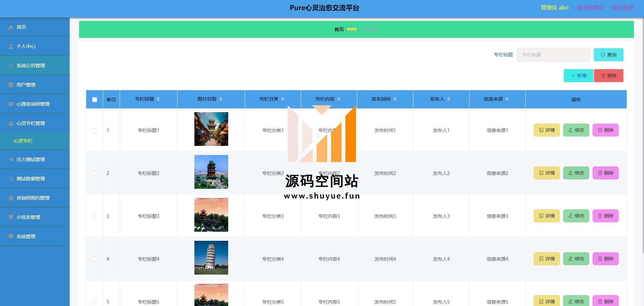Click 首页 in the green breadcrumb bar

(339, 29)
